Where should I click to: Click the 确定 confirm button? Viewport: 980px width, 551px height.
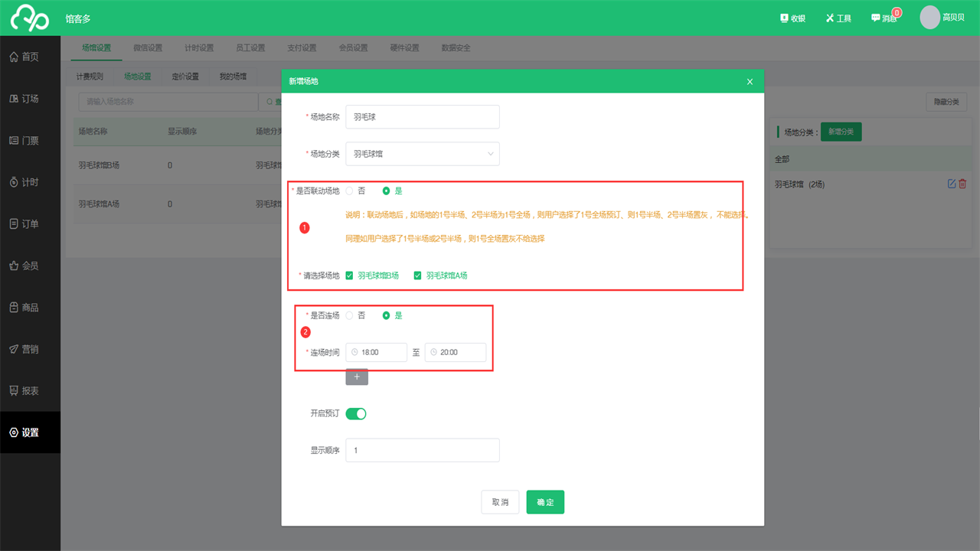click(545, 502)
